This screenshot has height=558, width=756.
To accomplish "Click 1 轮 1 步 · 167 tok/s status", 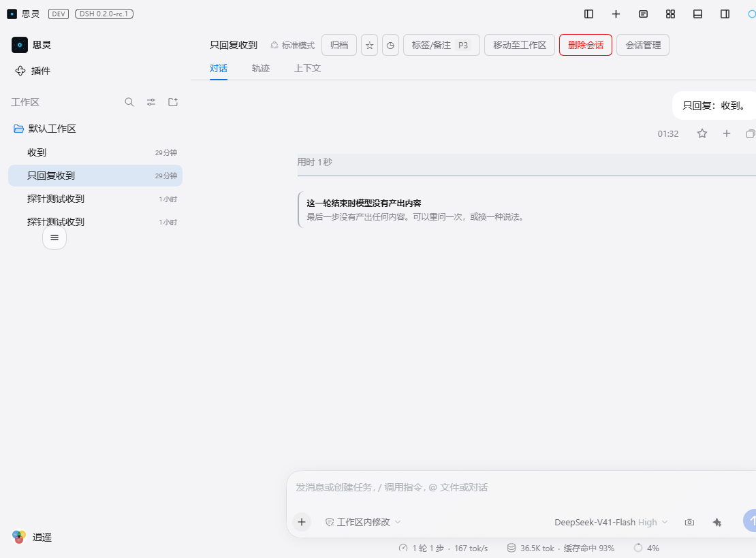I will pos(443,548).
